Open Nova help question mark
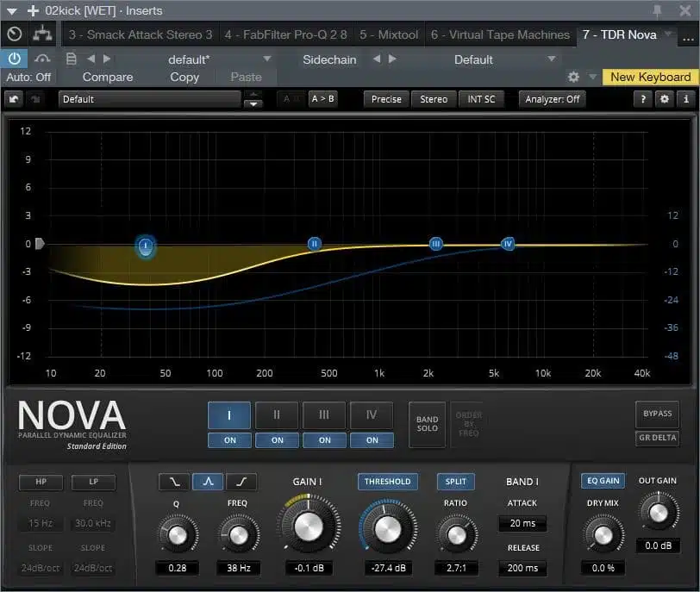 click(643, 99)
